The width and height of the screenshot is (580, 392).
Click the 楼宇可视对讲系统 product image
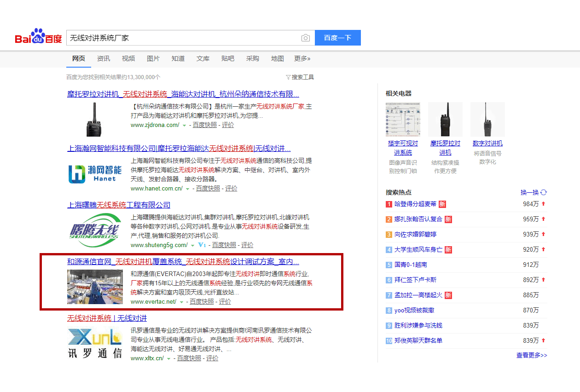(x=403, y=119)
